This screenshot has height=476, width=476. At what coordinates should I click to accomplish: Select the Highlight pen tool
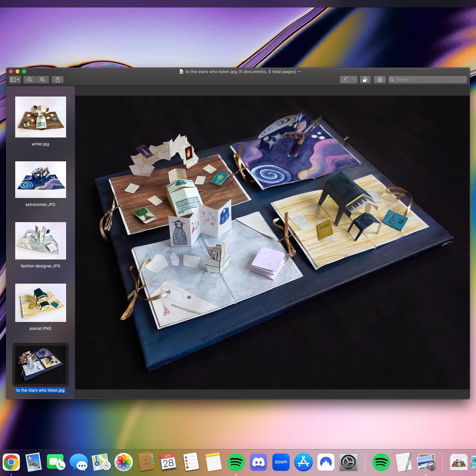click(345, 80)
